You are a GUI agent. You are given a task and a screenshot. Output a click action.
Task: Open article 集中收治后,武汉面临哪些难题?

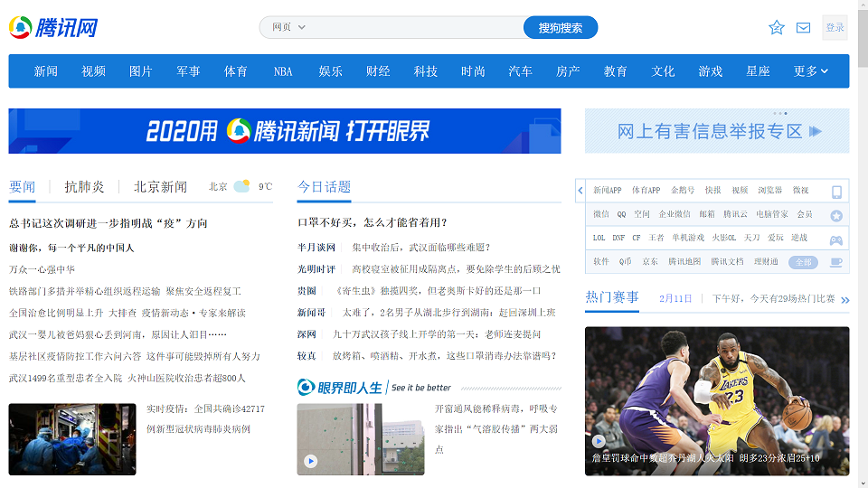[421, 248]
